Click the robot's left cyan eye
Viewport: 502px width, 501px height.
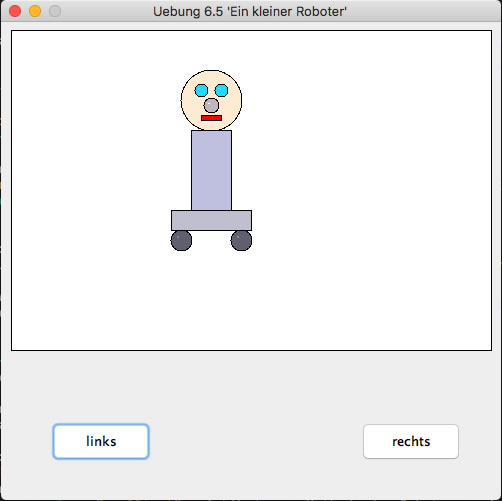(201, 90)
